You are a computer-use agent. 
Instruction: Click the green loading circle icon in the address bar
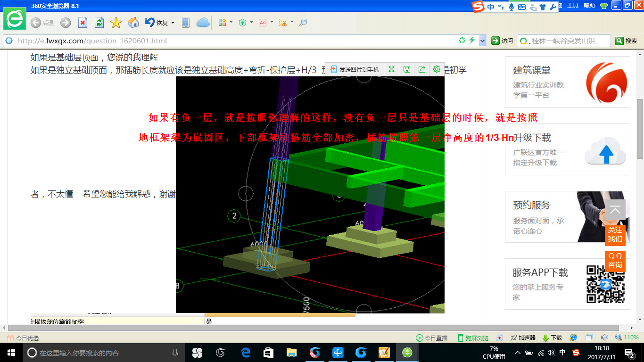tap(462, 41)
